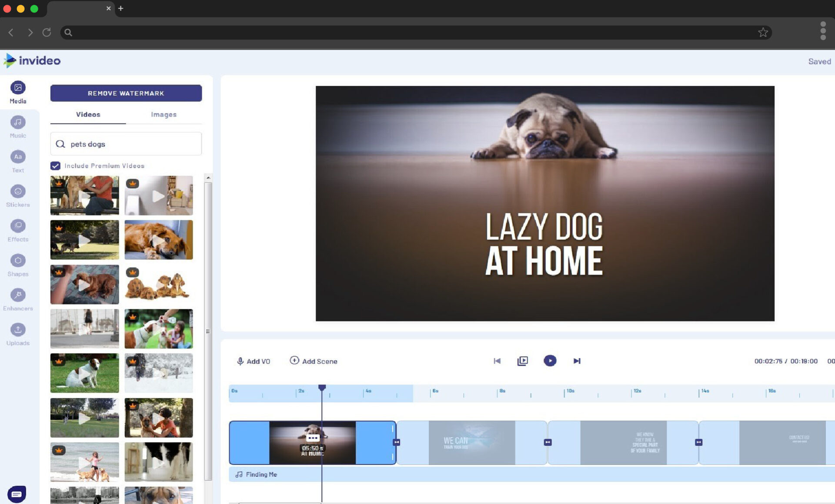Click transition icon between second and third scenes

pos(548,442)
